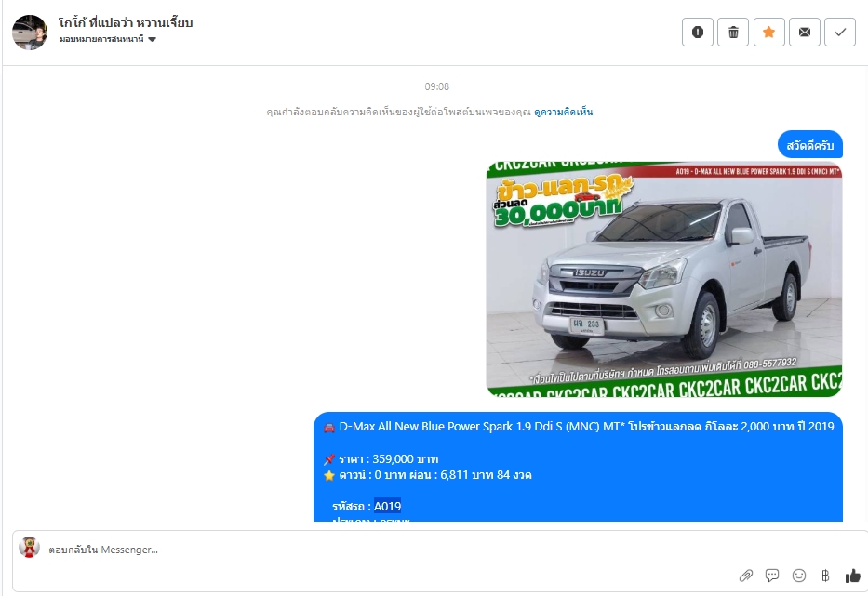Delete conversation using the trash icon
Viewport: 868px width, 596px height.
pos(733,33)
